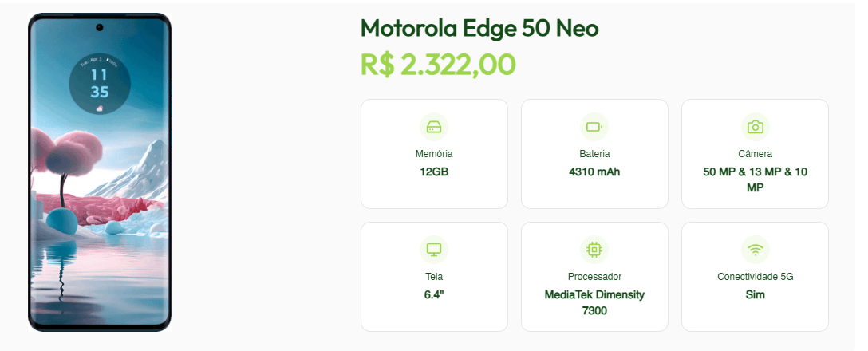This screenshot has width=868, height=351.
Task: Click the screen monitor icon
Action: click(x=434, y=250)
